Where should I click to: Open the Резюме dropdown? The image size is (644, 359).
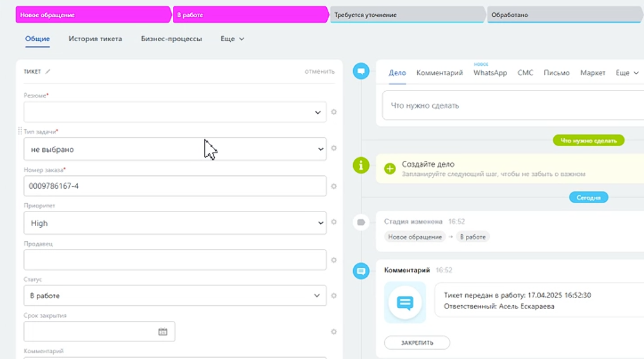point(175,112)
